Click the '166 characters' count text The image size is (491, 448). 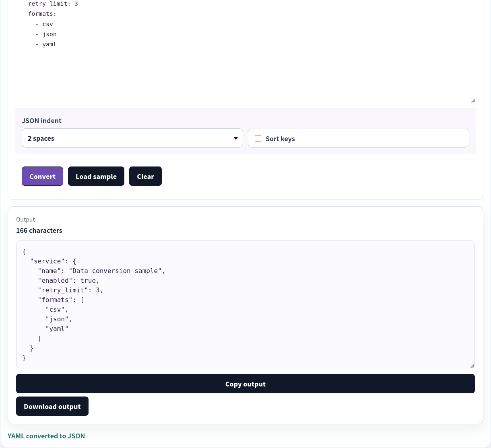pyautogui.click(x=39, y=230)
